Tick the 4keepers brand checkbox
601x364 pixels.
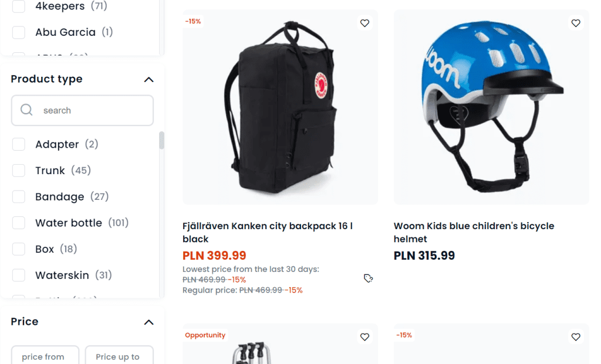tap(19, 6)
